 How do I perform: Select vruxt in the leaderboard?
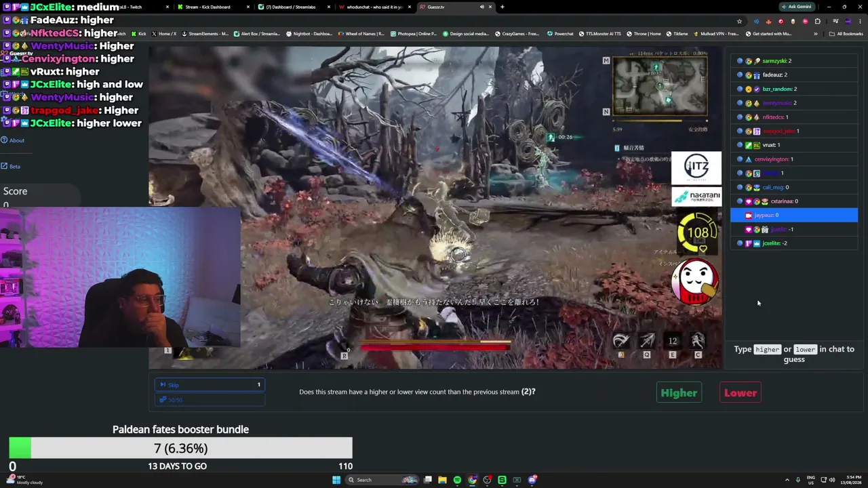pyautogui.click(x=794, y=145)
